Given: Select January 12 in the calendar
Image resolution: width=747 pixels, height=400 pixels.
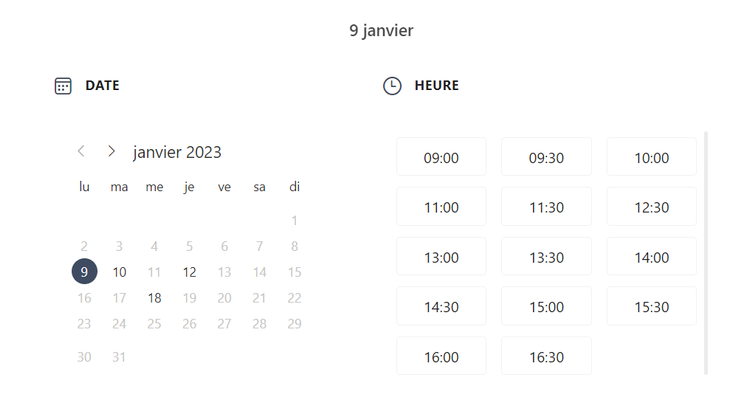Looking at the screenshot, I should 189,272.
